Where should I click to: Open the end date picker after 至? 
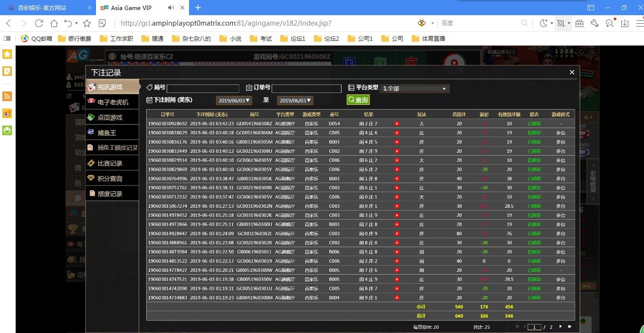click(x=295, y=101)
